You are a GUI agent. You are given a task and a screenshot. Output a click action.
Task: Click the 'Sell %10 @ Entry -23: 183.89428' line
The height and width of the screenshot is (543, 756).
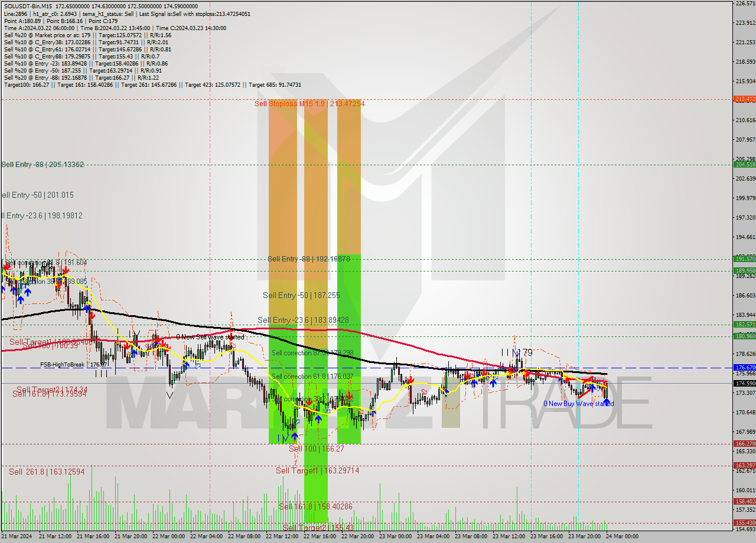86,63
